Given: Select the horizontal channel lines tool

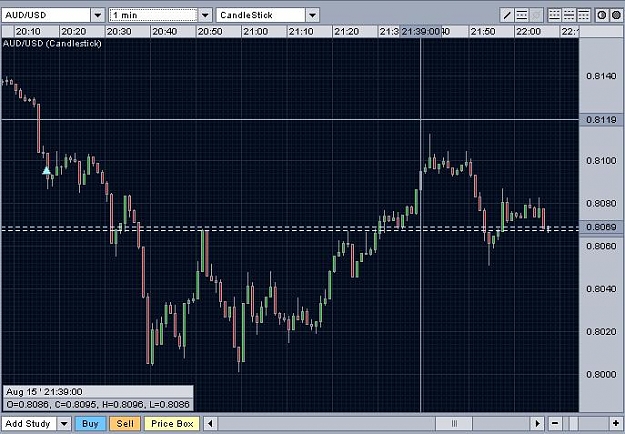Looking at the screenshot, I should pyautogui.click(x=521, y=16).
